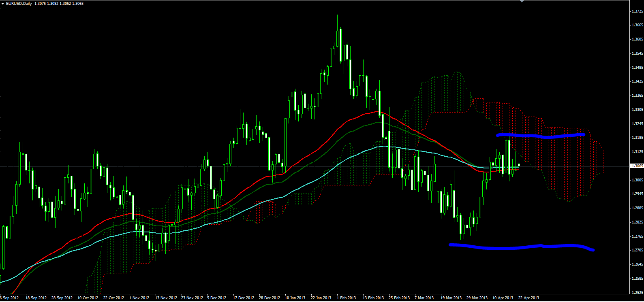Viewport: 644px width, 302px height.
Task: Click the 1.3005 price scale label
Action: coord(638,180)
